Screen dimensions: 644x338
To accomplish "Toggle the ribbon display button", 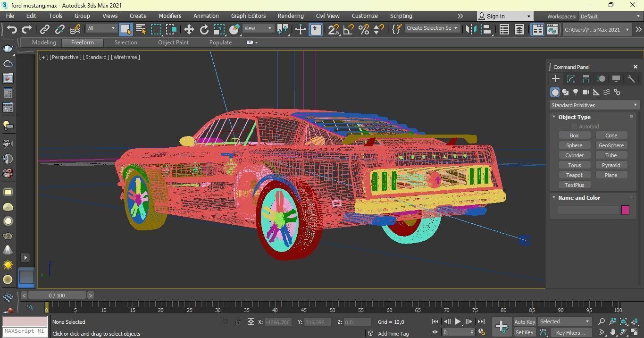I will coord(537,29).
